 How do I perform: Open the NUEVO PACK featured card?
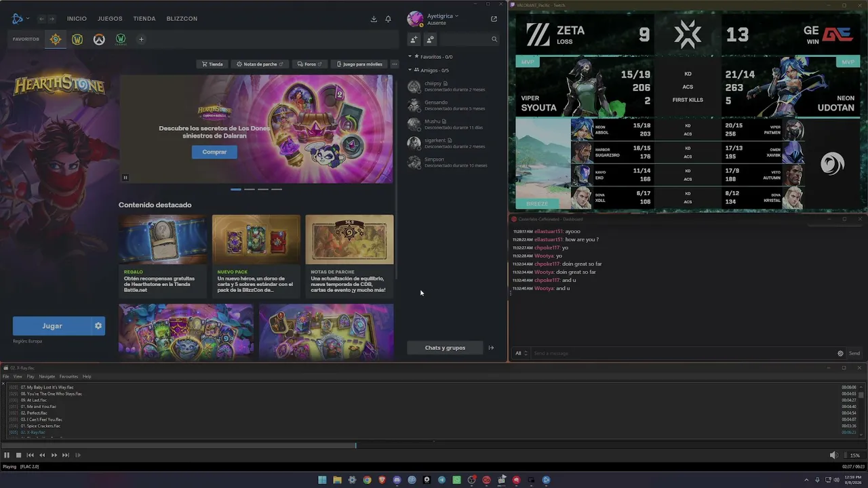[x=256, y=256]
